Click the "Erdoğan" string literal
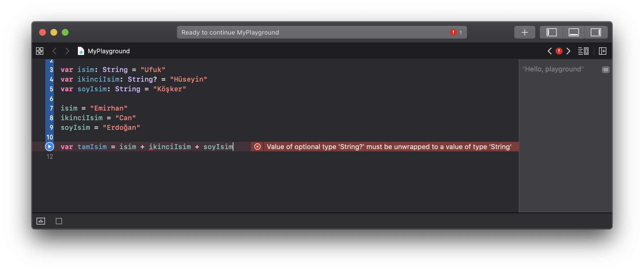The width and height of the screenshot is (644, 271). click(121, 128)
